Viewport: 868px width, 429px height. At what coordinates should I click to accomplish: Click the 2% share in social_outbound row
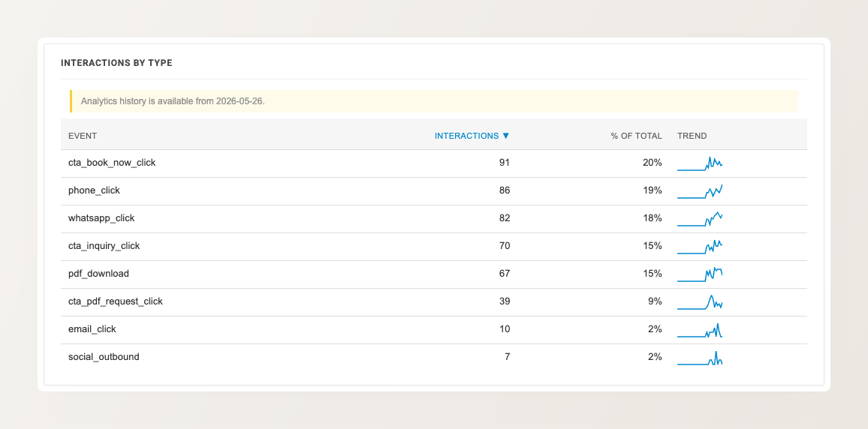[x=655, y=356]
